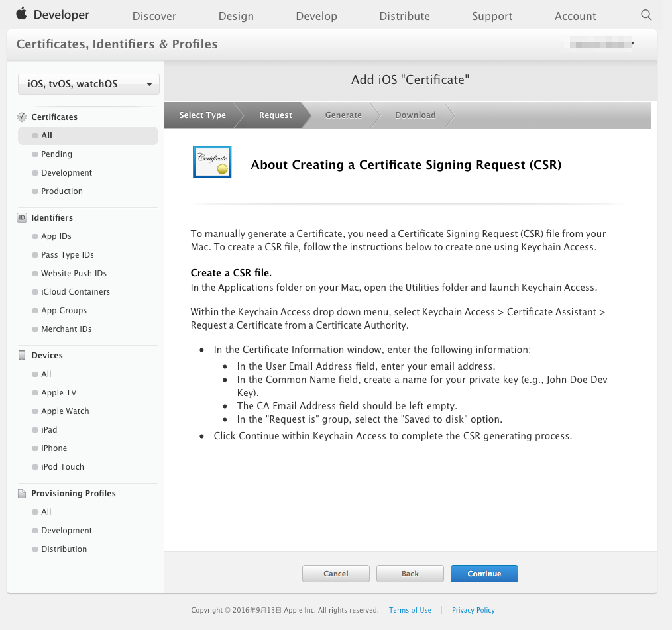This screenshot has width=672, height=630.
Task: Go to the Download step
Action: [x=416, y=115]
